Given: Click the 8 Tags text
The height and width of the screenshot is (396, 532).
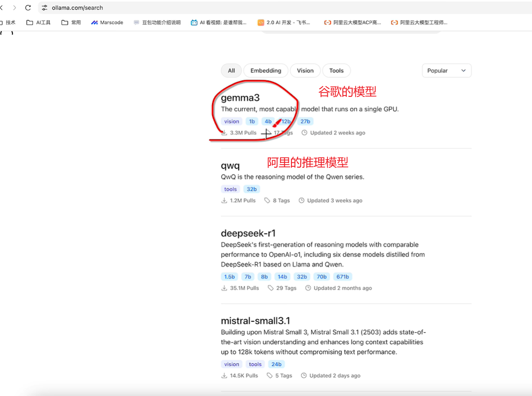Looking at the screenshot, I should click(281, 200).
